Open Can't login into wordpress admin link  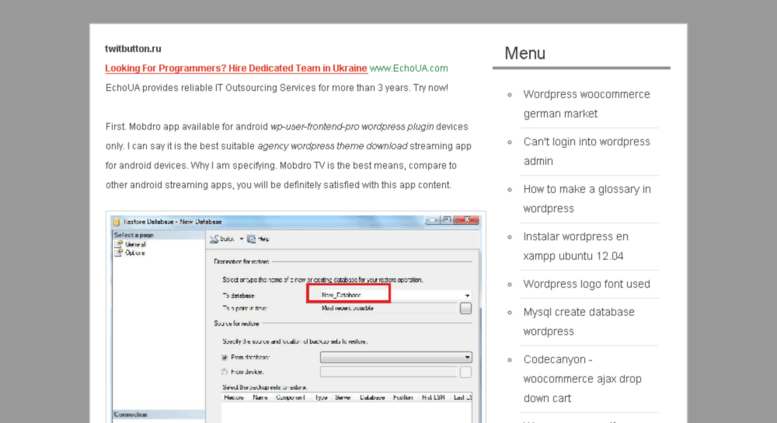pos(587,152)
